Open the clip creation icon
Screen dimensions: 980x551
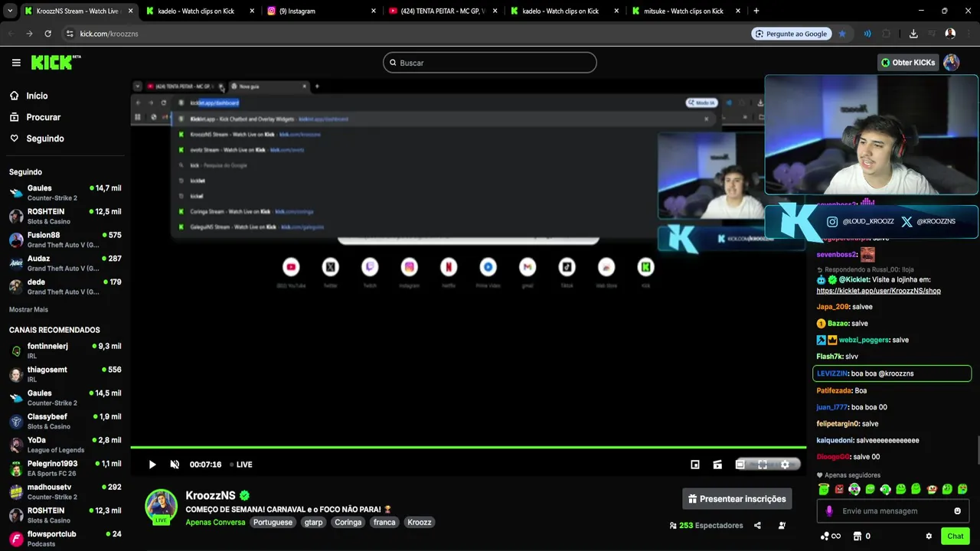click(x=717, y=465)
